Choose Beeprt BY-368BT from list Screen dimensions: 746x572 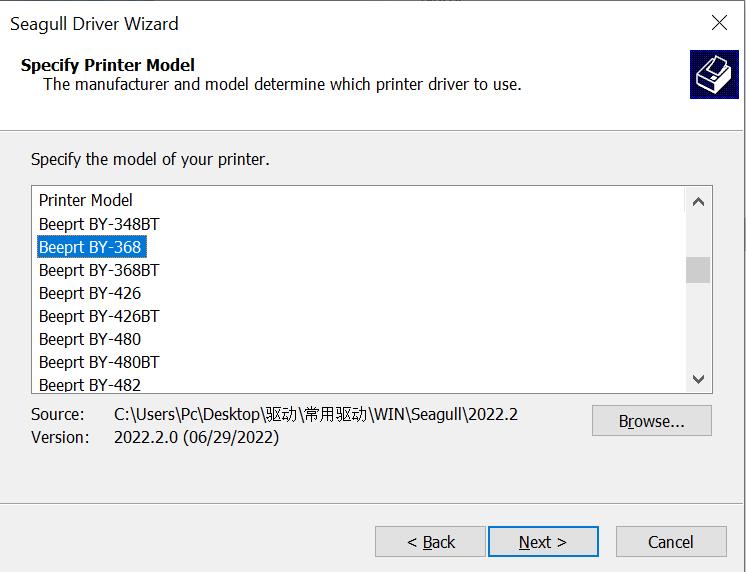click(99, 270)
